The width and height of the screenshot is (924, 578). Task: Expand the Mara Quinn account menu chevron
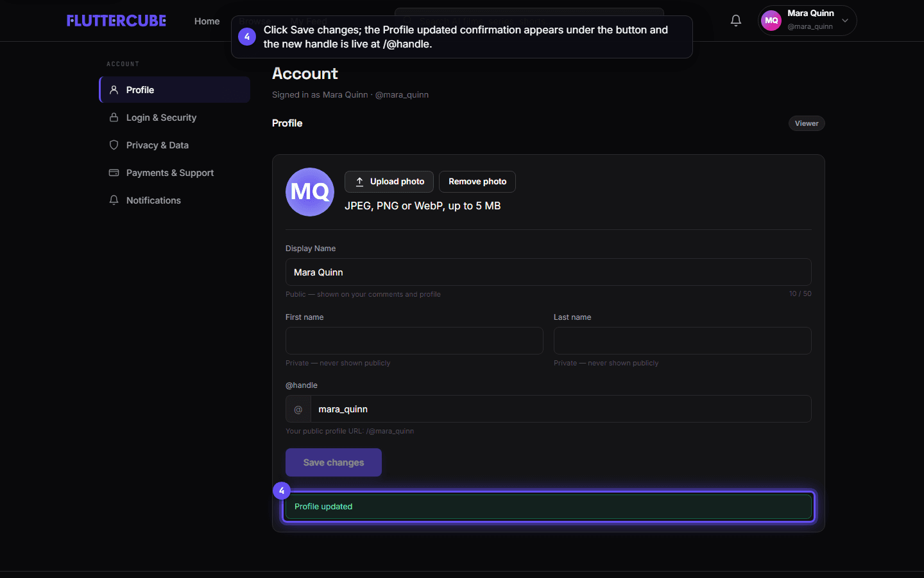pyautogui.click(x=845, y=21)
